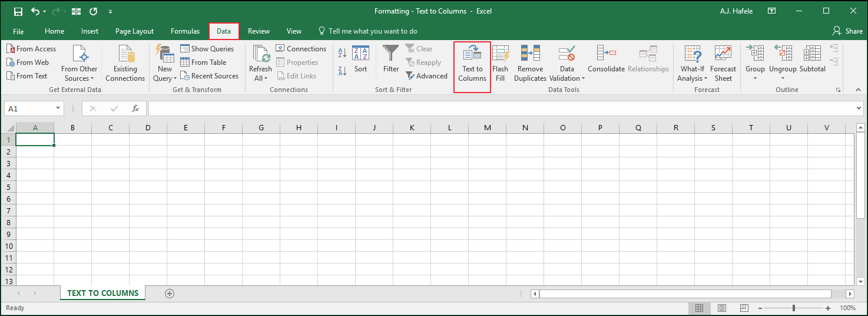The image size is (868, 316).
Task: Sort A to Z ascending
Action: [342, 54]
